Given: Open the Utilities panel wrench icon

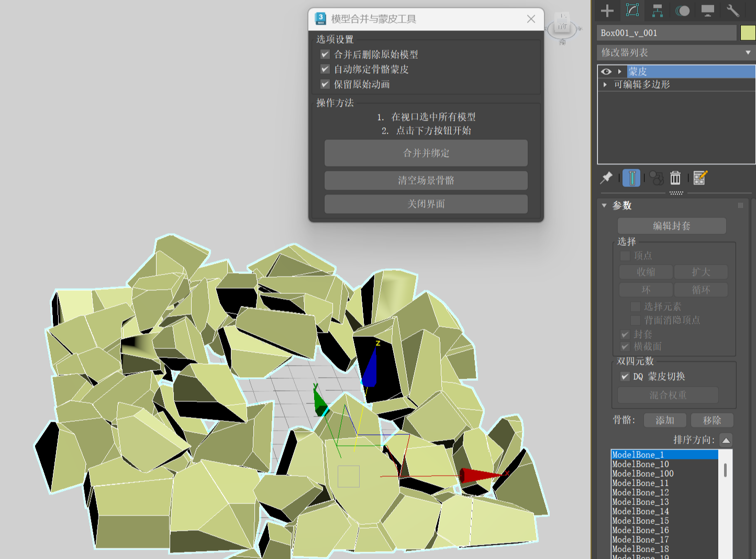Looking at the screenshot, I should coord(733,10).
